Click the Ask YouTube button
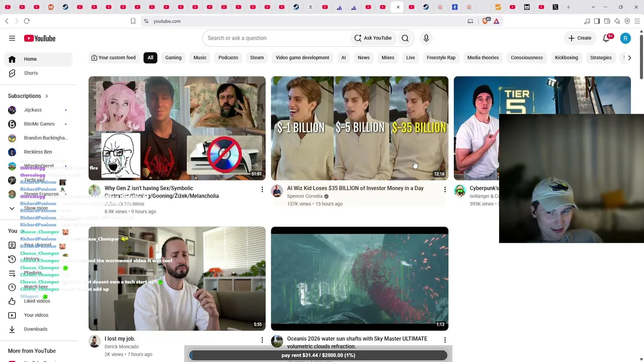The height and width of the screenshot is (362, 644). tap(373, 38)
